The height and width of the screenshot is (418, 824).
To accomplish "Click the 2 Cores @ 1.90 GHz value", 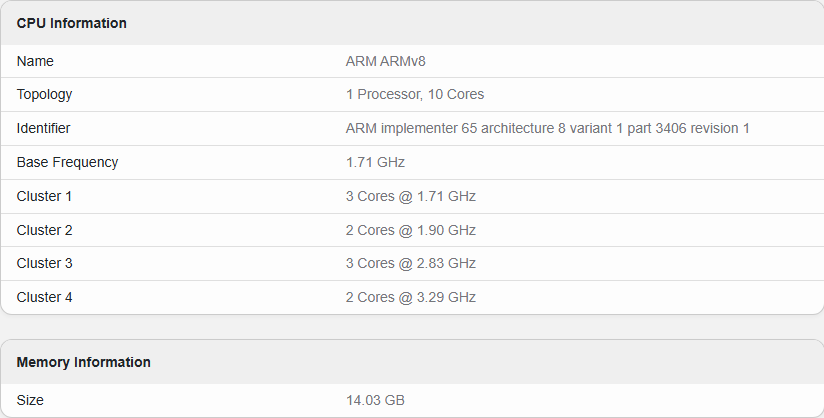I will tap(410, 230).
